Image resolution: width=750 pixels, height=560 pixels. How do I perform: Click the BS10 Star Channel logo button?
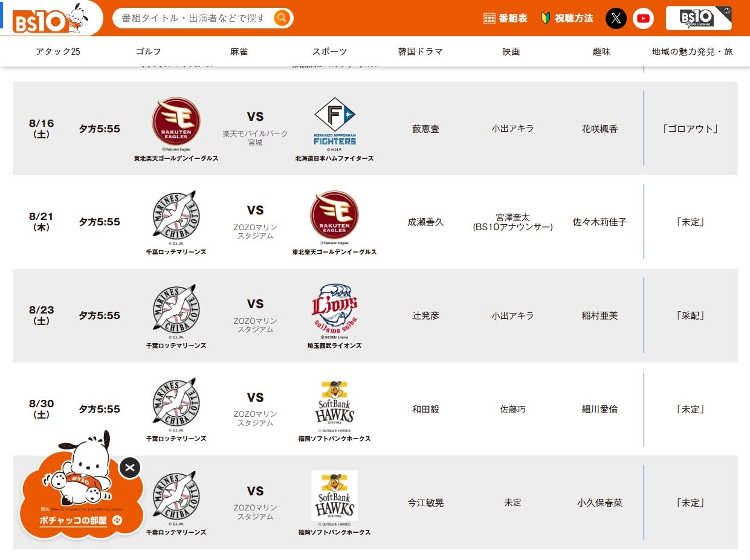tap(699, 18)
